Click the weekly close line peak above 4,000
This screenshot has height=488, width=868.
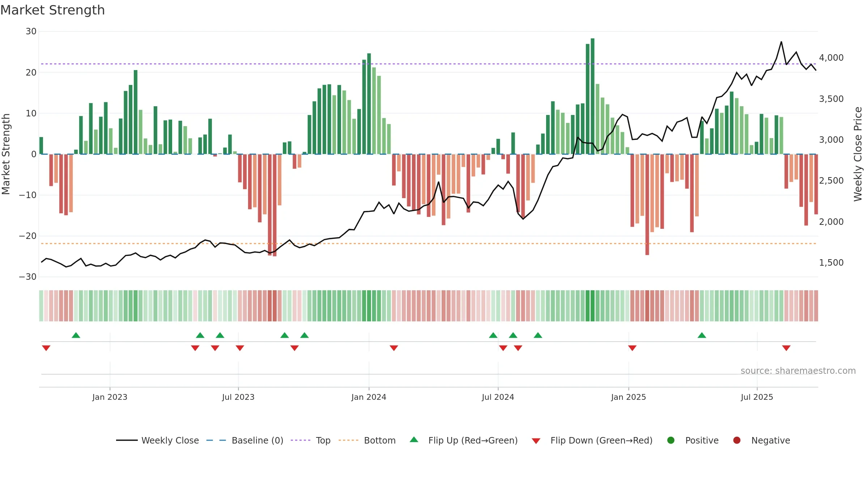(x=781, y=42)
